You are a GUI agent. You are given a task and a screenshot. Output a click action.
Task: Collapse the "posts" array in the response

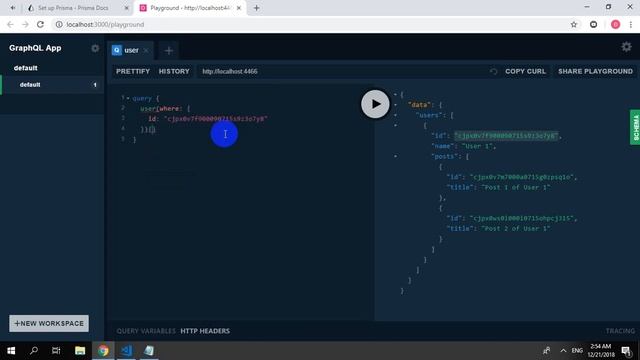coord(395,156)
